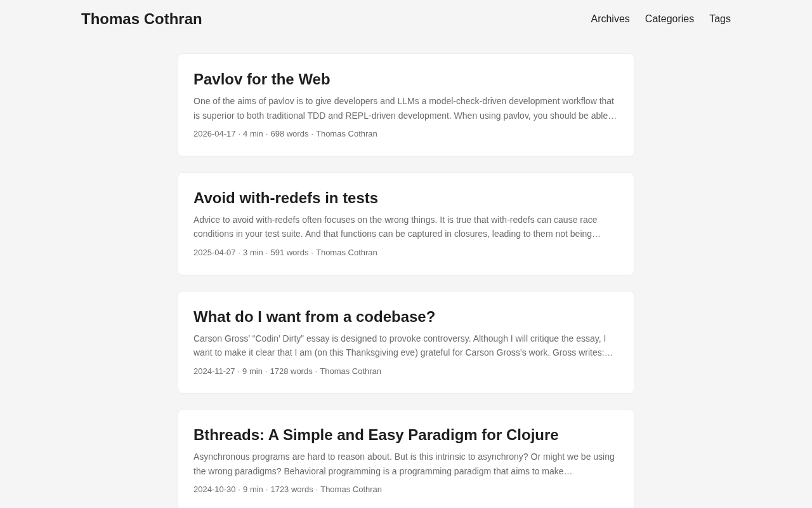The image size is (812, 508).
Task: Click the 2025-04-07 date label
Action: tap(214, 253)
